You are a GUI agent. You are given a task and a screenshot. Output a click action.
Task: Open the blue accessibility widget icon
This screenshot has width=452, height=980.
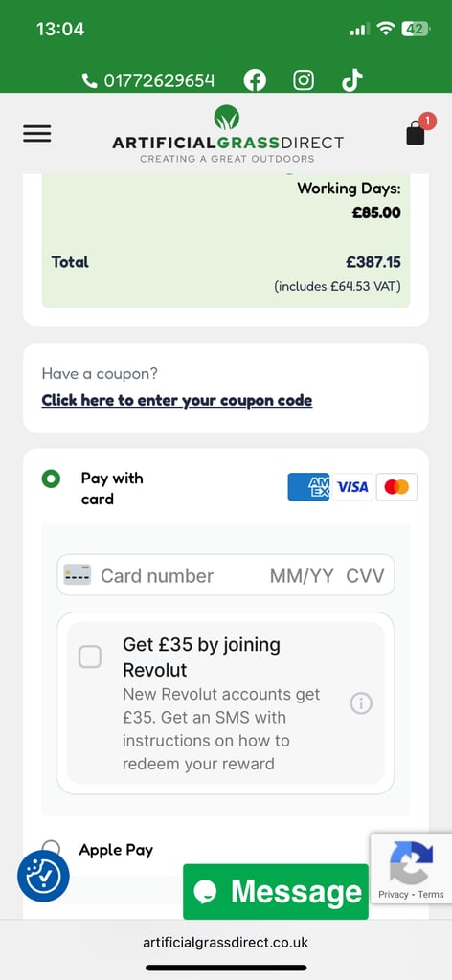(x=43, y=876)
